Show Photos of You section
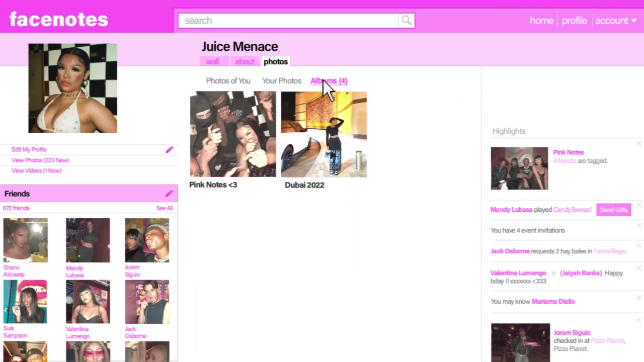 228,80
